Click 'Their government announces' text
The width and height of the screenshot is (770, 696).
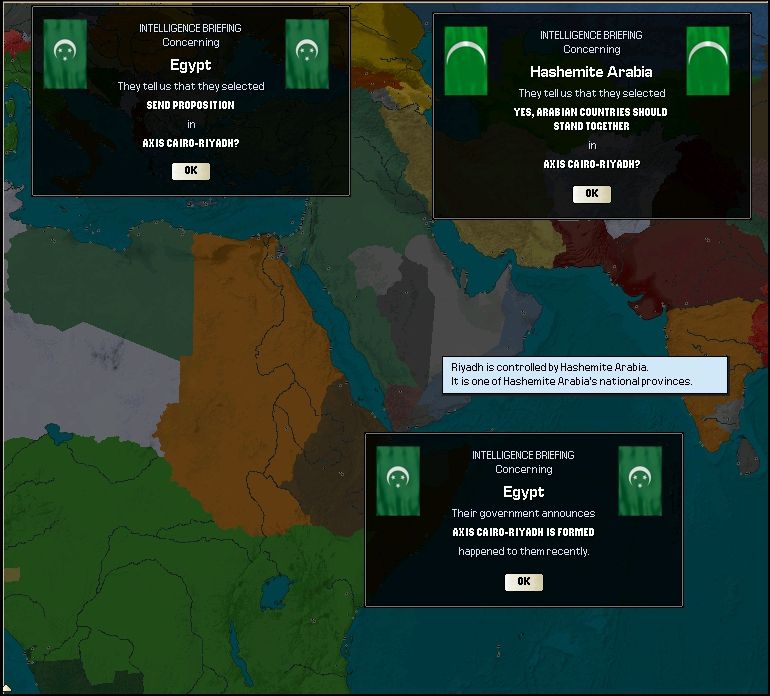[523, 513]
